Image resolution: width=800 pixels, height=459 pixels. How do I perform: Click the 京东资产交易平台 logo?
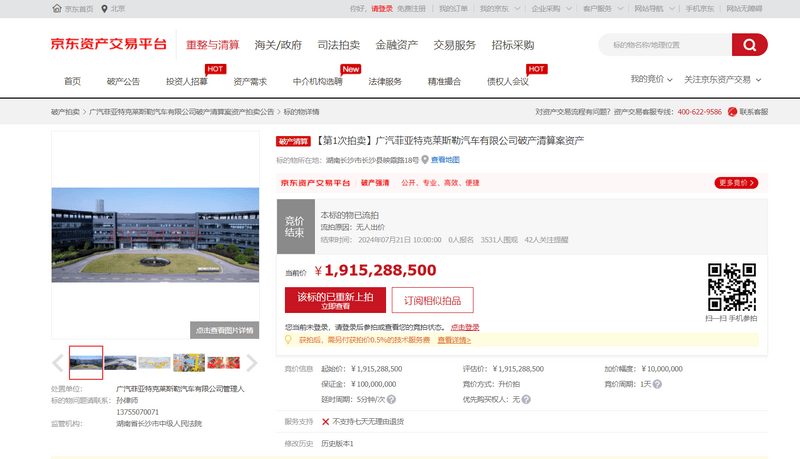(109, 44)
